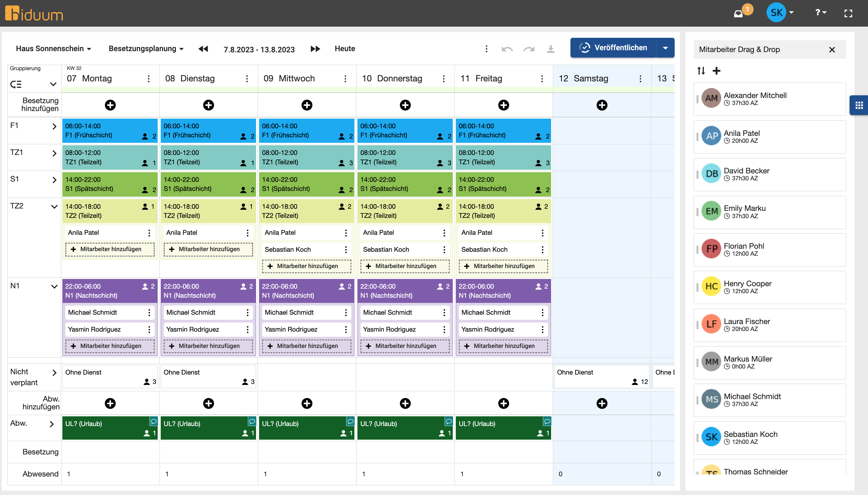Advance to next week with double-right arrows
The width and height of the screenshot is (868, 495).
[315, 49]
